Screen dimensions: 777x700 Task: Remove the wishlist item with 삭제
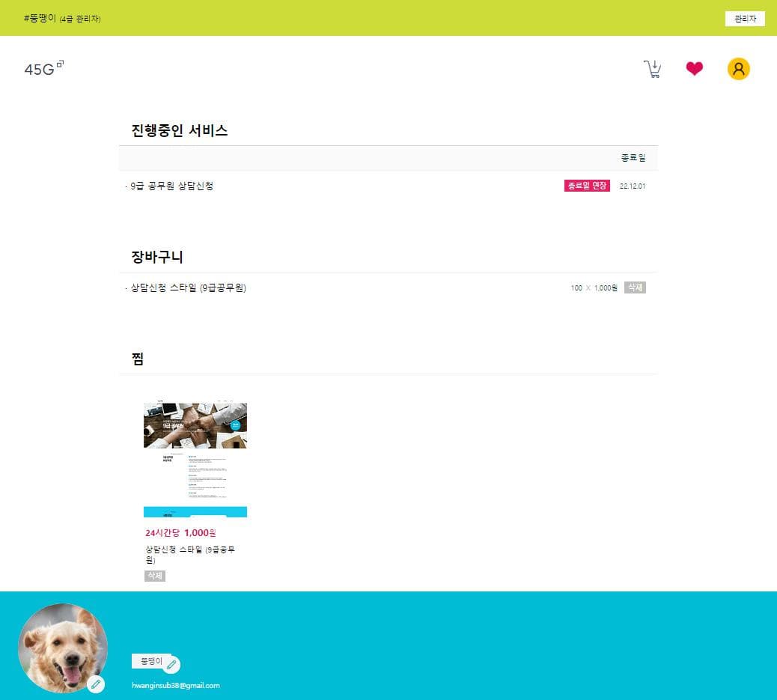click(x=154, y=576)
